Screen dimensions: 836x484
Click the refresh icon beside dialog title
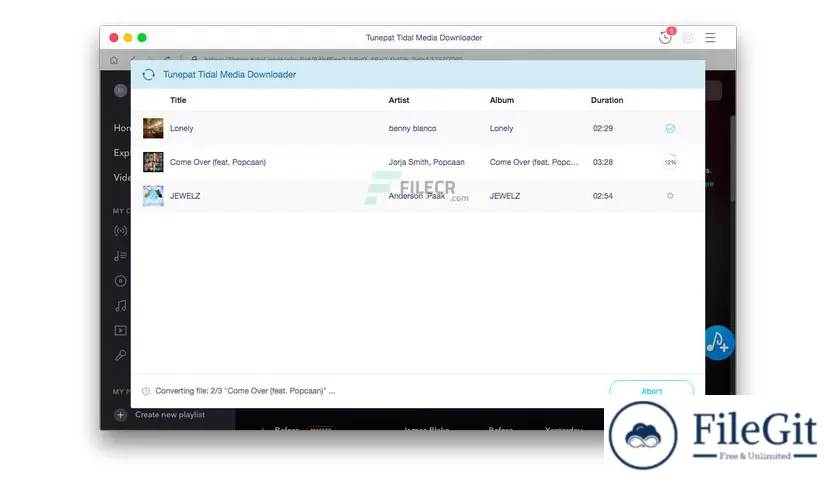point(149,75)
